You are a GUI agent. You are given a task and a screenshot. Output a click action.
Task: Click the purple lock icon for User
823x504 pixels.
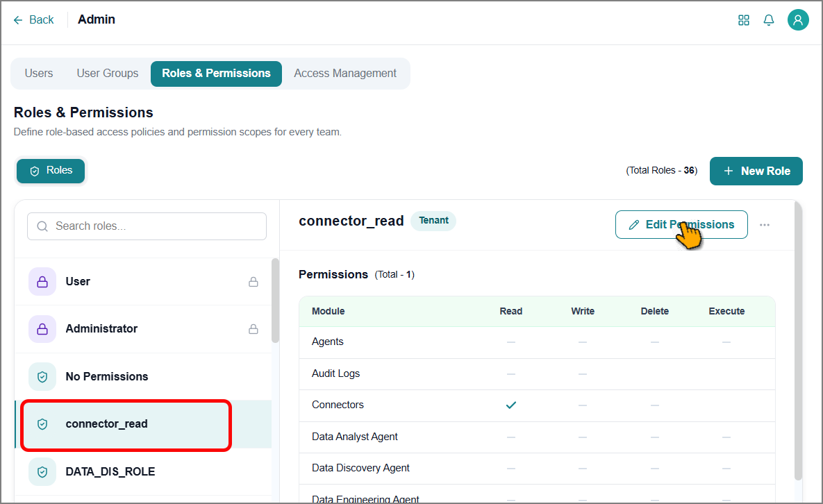tap(42, 282)
